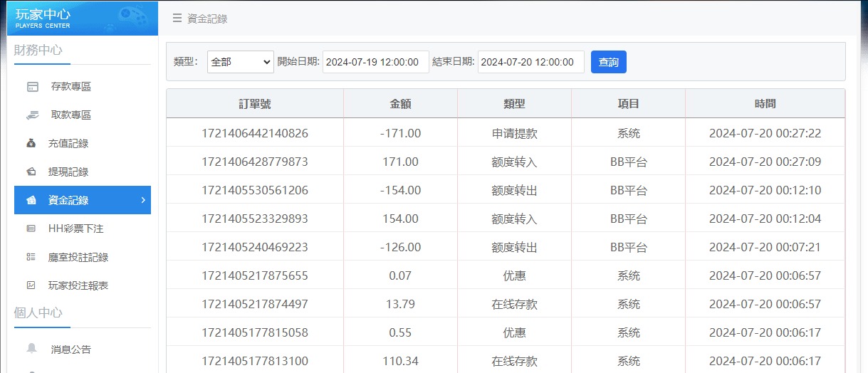Screen dimensions: 868x373
Task: Click order number 1721406442140826 row
Action: [255, 133]
